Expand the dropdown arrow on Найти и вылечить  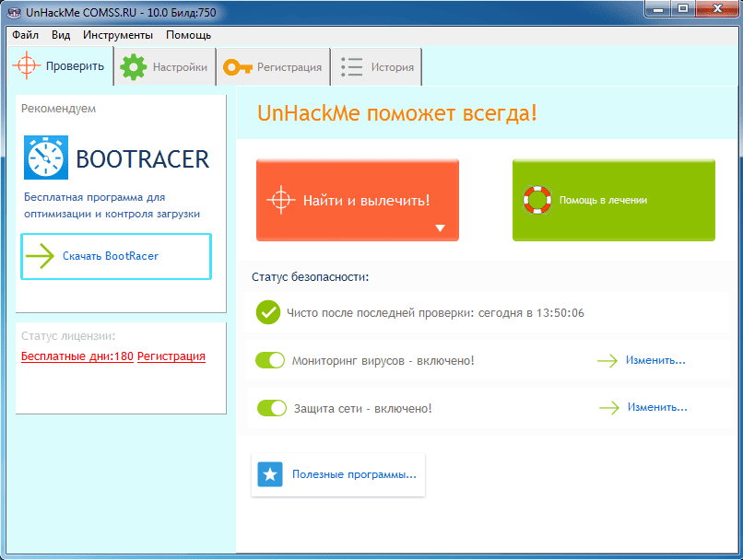click(x=441, y=228)
